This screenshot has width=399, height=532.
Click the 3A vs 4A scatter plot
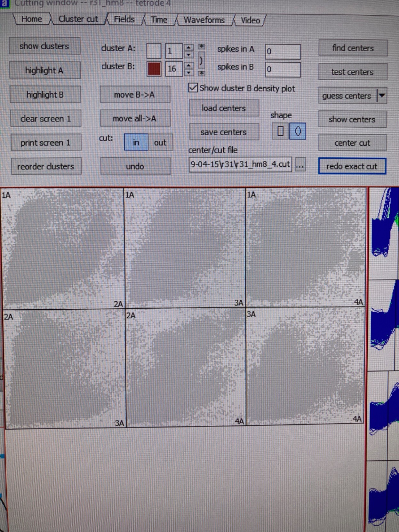305,366
